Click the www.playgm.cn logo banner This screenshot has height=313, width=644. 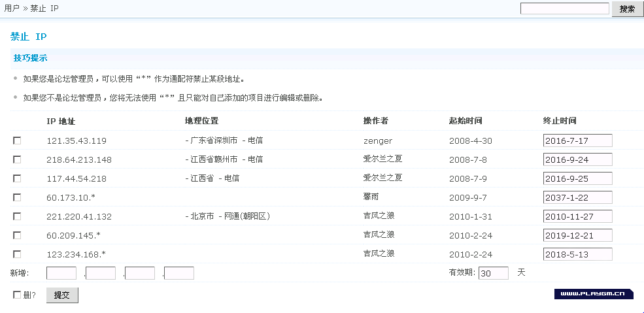[594, 294]
